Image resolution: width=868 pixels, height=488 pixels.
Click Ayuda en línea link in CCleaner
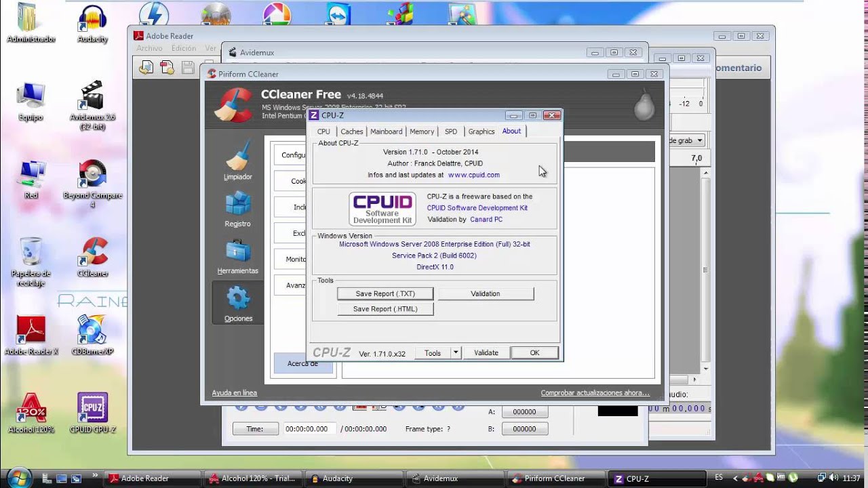[235, 392]
